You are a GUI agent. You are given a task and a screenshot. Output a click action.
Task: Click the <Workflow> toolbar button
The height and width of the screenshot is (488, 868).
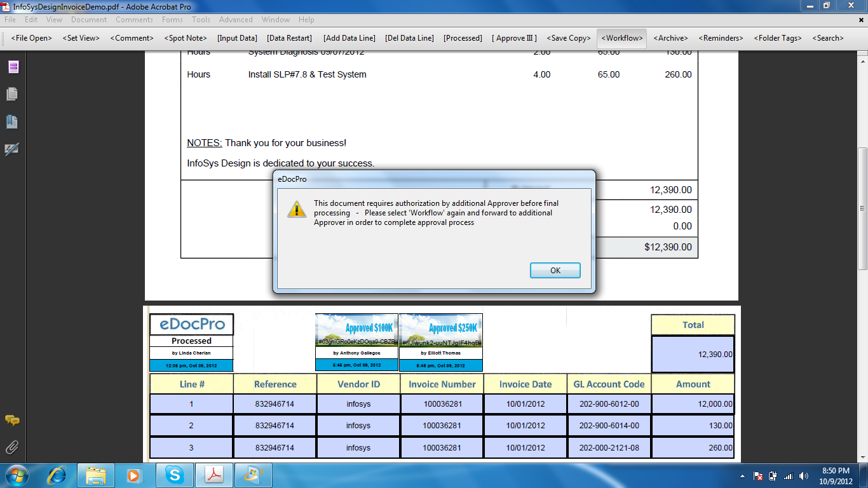tap(622, 38)
